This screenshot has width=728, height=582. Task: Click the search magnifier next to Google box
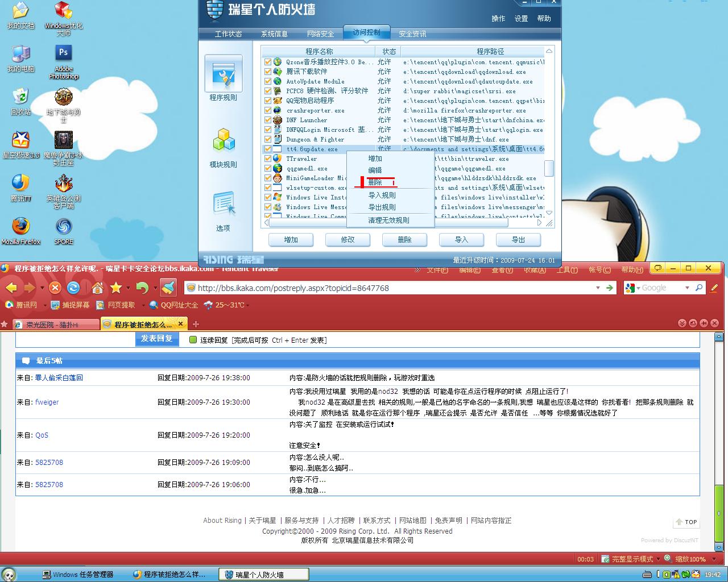tap(699, 288)
